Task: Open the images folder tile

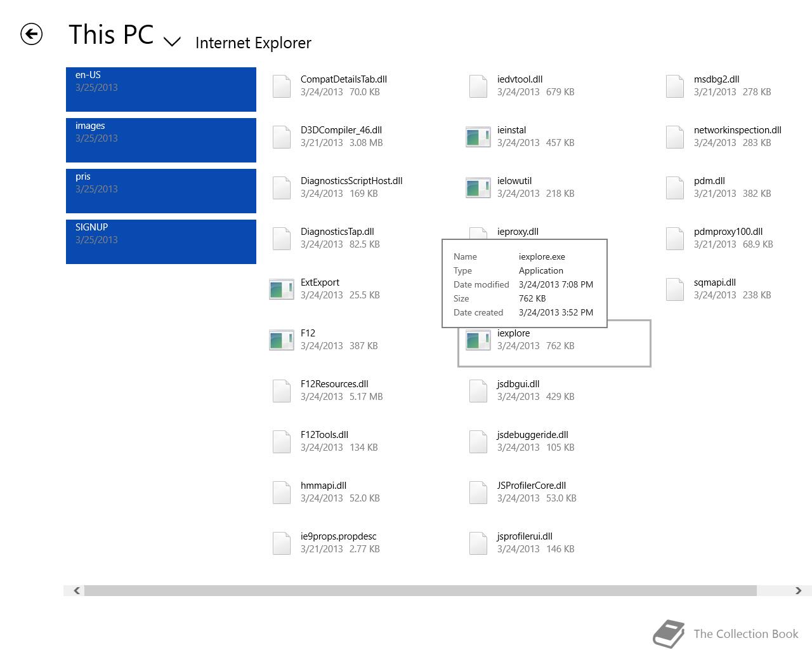Action: (x=161, y=140)
